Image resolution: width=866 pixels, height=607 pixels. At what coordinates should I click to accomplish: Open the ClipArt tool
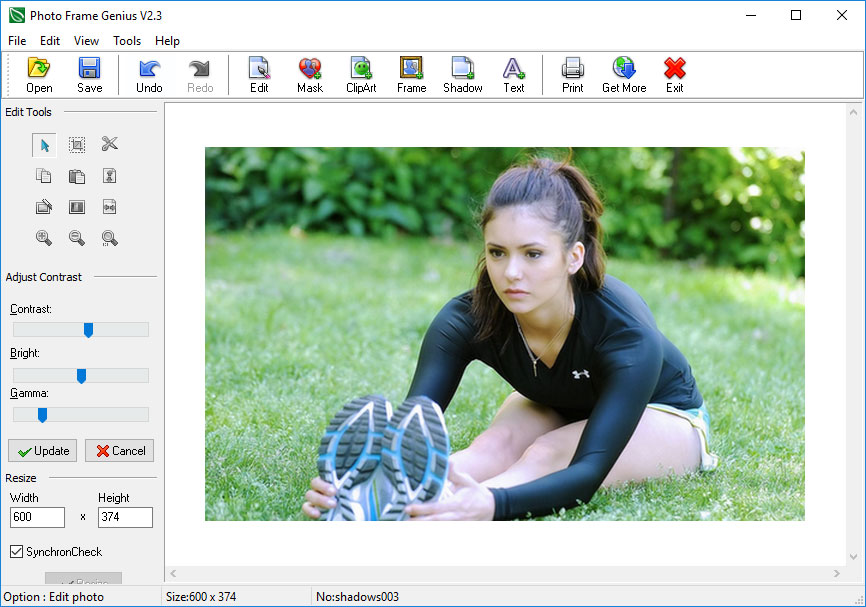coord(361,75)
